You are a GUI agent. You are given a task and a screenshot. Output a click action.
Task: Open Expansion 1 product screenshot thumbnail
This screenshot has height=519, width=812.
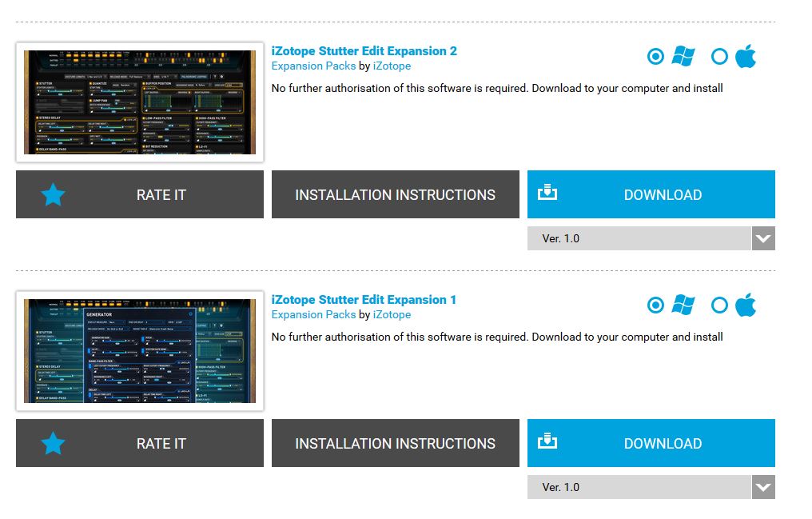point(140,350)
